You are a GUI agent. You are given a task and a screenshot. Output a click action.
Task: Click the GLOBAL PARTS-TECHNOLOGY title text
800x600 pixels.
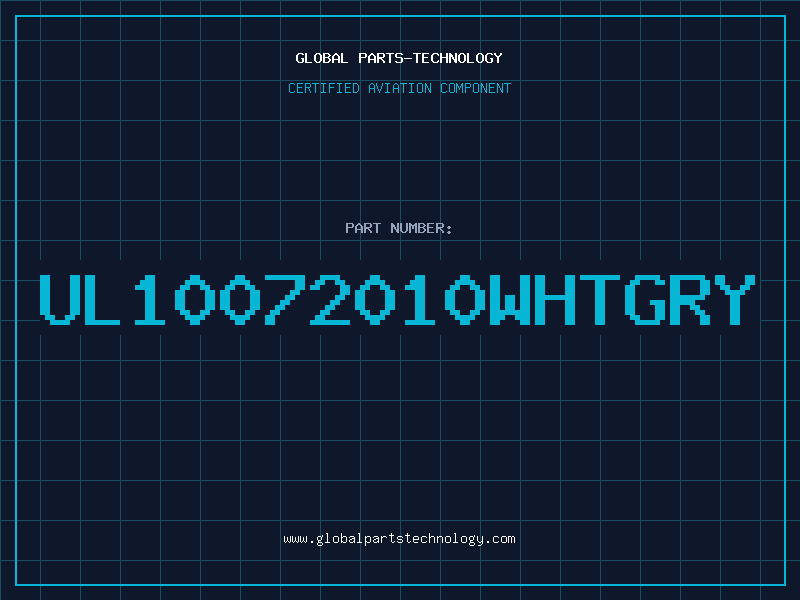399,58
